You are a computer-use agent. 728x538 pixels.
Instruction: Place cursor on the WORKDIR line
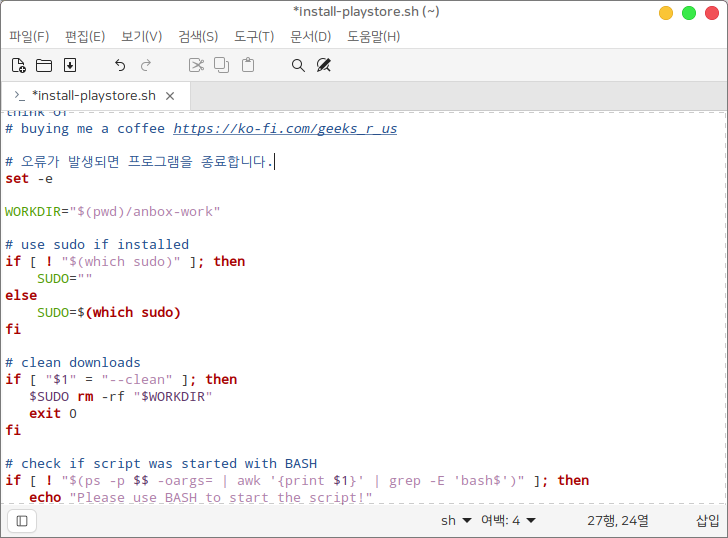point(112,212)
